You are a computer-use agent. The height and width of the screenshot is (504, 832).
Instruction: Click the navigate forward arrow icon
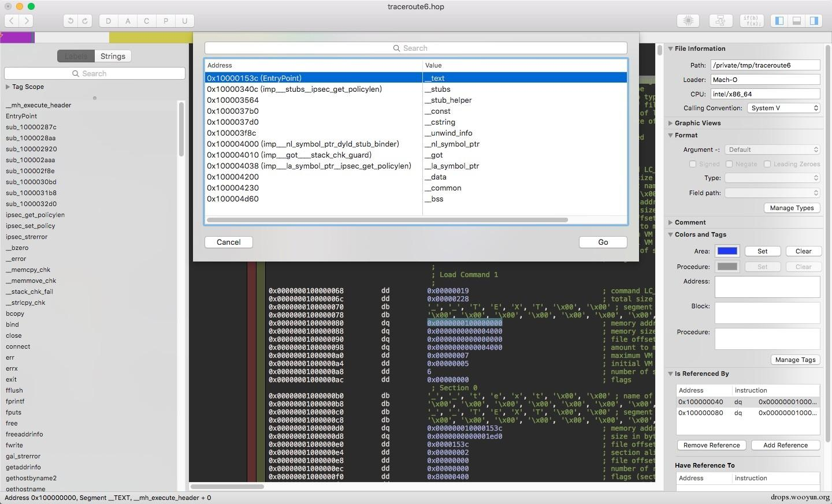26,21
